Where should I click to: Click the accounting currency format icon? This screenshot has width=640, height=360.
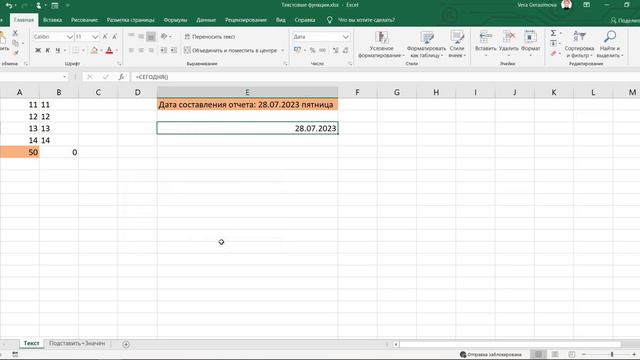[x=297, y=50]
